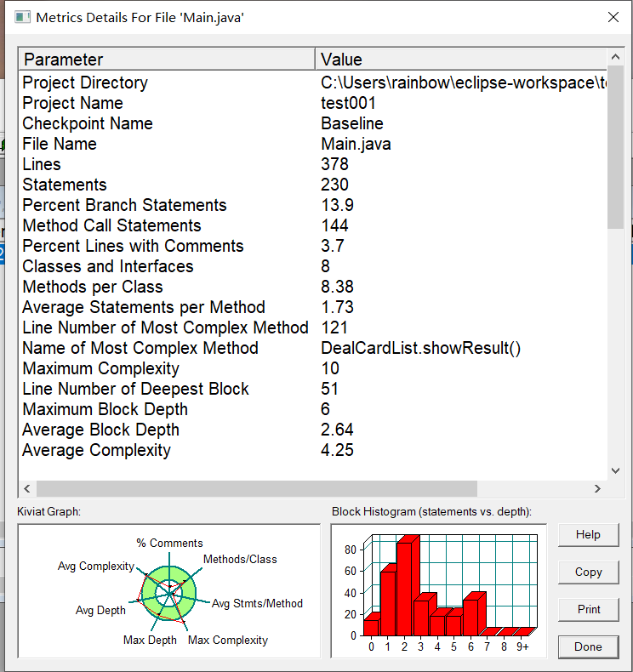Click the % Comments axis label
The height and width of the screenshot is (672, 633).
pos(169,543)
